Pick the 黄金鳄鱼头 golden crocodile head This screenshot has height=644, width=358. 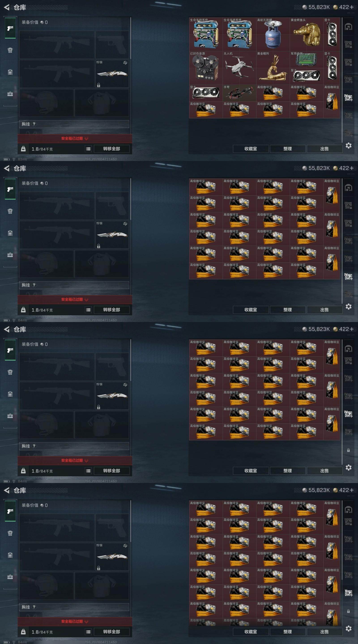coord(307,34)
